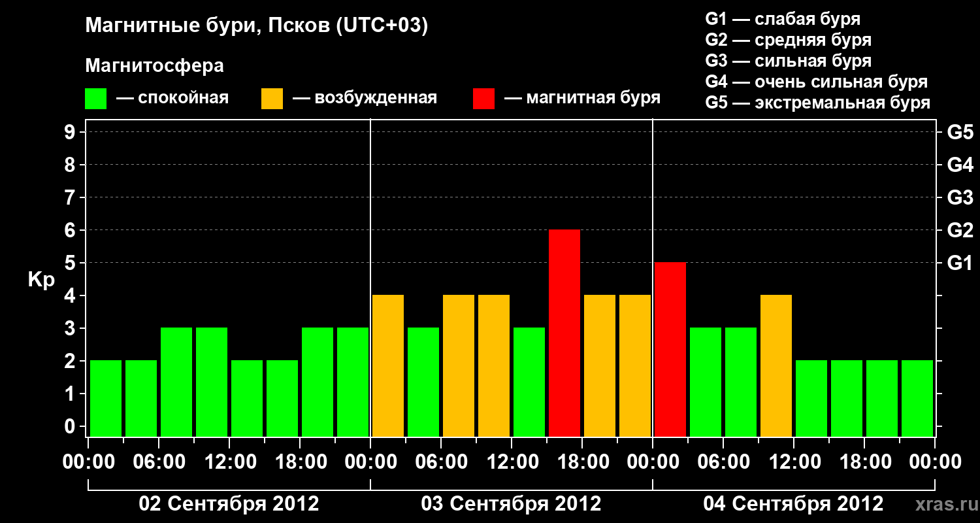Select the chart title 'Магнитные бури, Псков (UTC+03)'
Image resolution: width=980 pixels, height=523 pixels.
257,26
